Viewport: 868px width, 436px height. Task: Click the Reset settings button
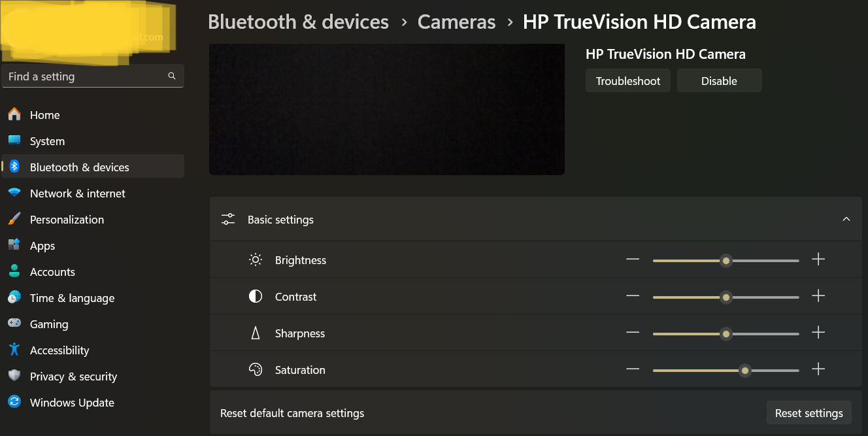coord(809,412)
